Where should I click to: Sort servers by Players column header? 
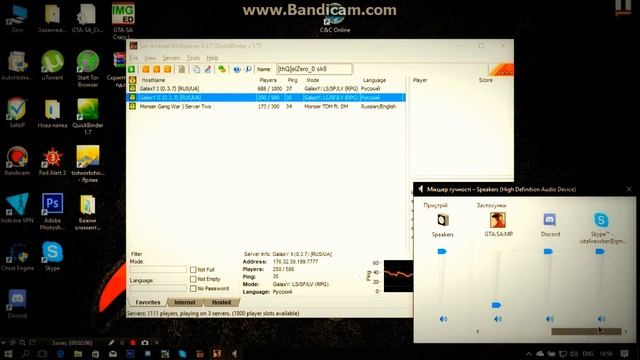point(268,80)
